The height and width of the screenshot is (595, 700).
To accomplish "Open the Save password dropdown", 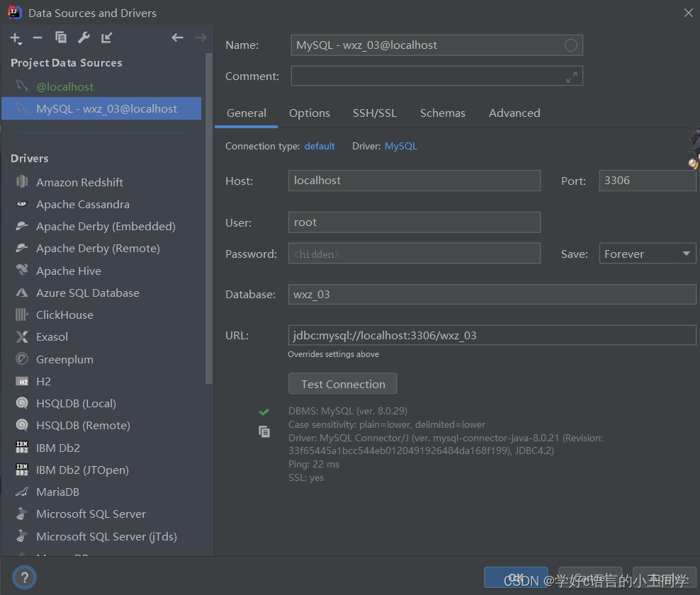I will (x=648, y=254).
